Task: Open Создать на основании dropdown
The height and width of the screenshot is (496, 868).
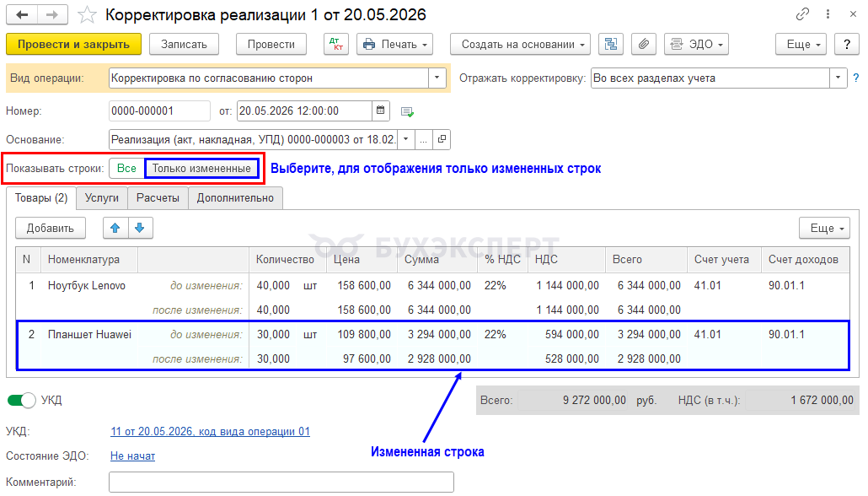Action: 520,45
